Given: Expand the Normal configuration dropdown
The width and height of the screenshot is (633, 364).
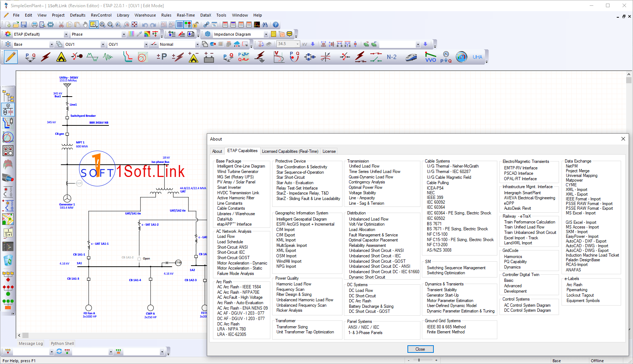Looking at the screenshot, I should click(197, 45).
